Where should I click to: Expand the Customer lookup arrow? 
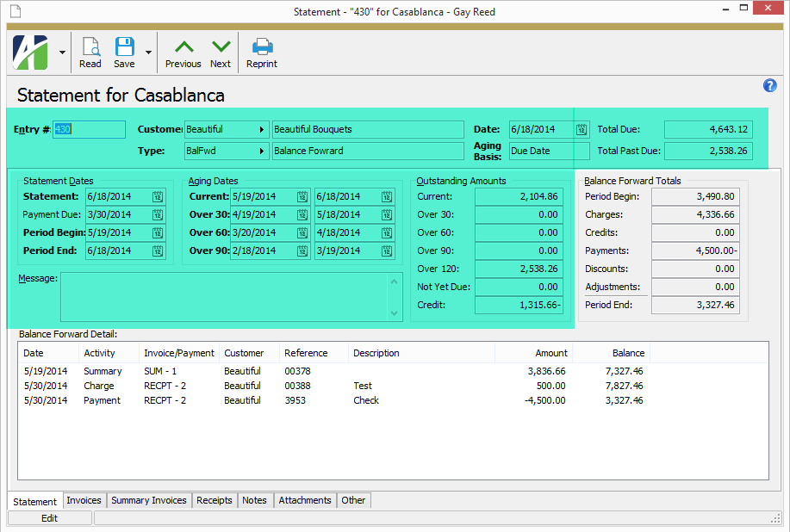pos(261,130)
